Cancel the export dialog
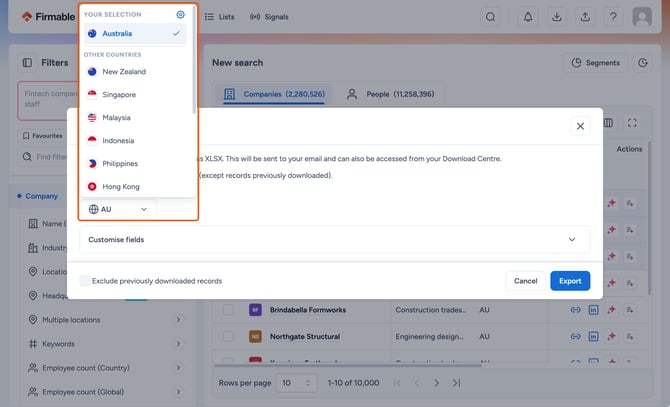Image resolution: width=670 pixels, height=407 pixels. [525, 281]
